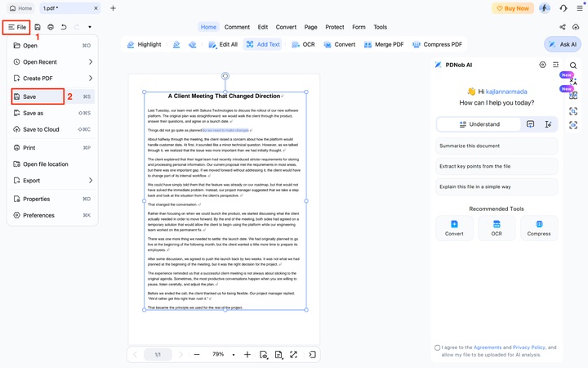Viewport: 588px width, 368px height.
Task: Open document Properties
Action: (52, 199)
